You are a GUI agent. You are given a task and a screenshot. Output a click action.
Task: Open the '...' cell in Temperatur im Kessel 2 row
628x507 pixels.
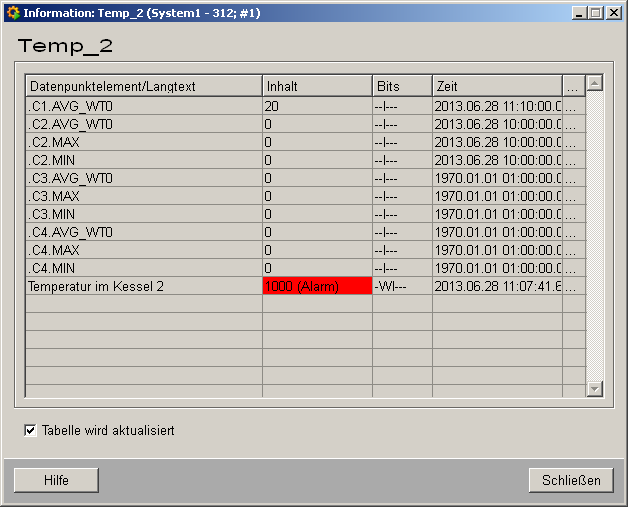574,286
